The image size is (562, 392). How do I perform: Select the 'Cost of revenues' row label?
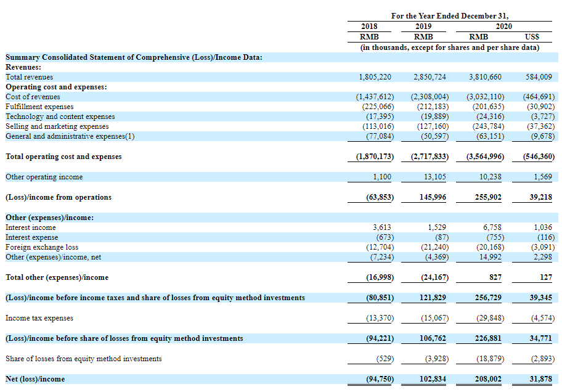[x=33, y=97]
